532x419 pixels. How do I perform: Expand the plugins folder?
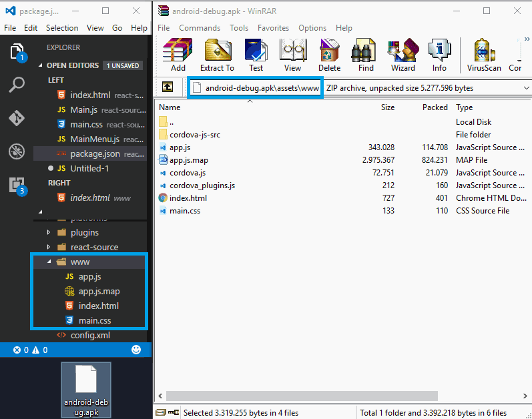49,233
